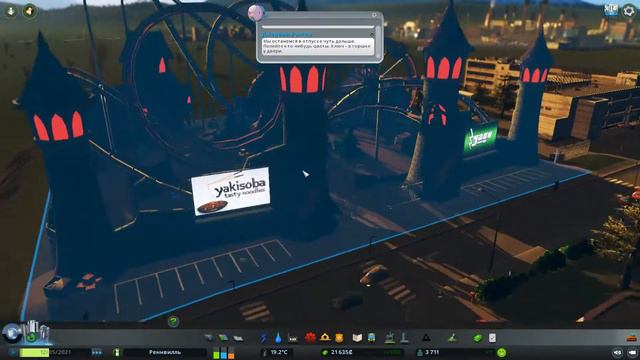Click the top-left download advisor icon

click(x=11, y=11)
